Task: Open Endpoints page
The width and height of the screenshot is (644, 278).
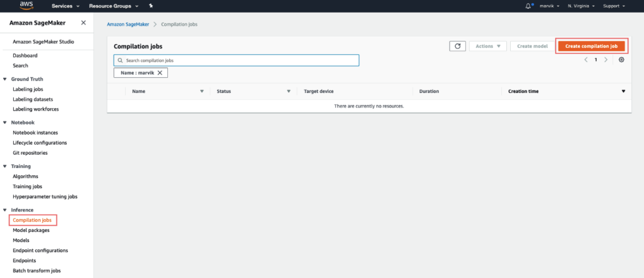Action: pyautogui.click(x=25, y=261)
